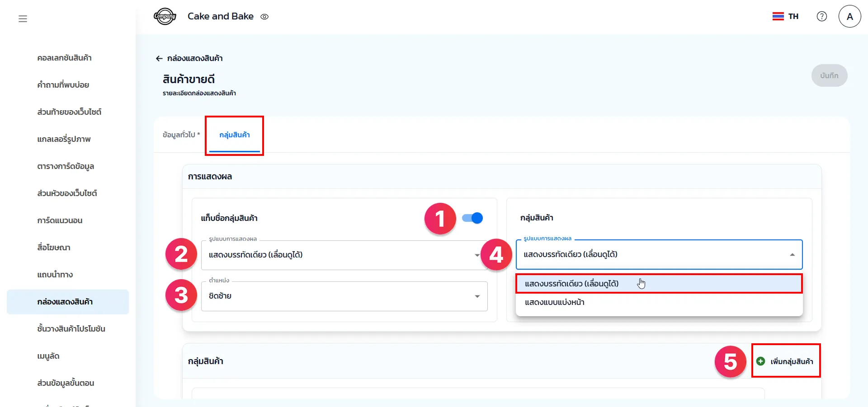The image size is (868, 407).
Task: Switch to the กลุ่มสินค้า tab
Action: point(234,135)
